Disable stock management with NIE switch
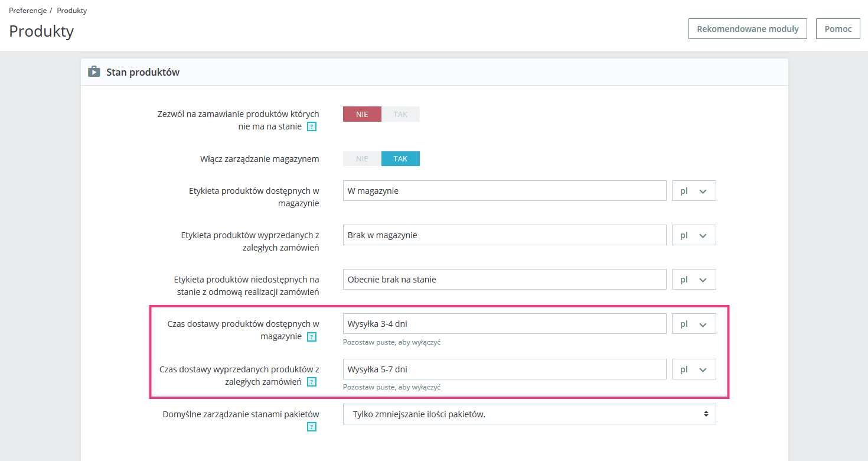This screenshot has width=868, height=461. (x=362, y=159)
